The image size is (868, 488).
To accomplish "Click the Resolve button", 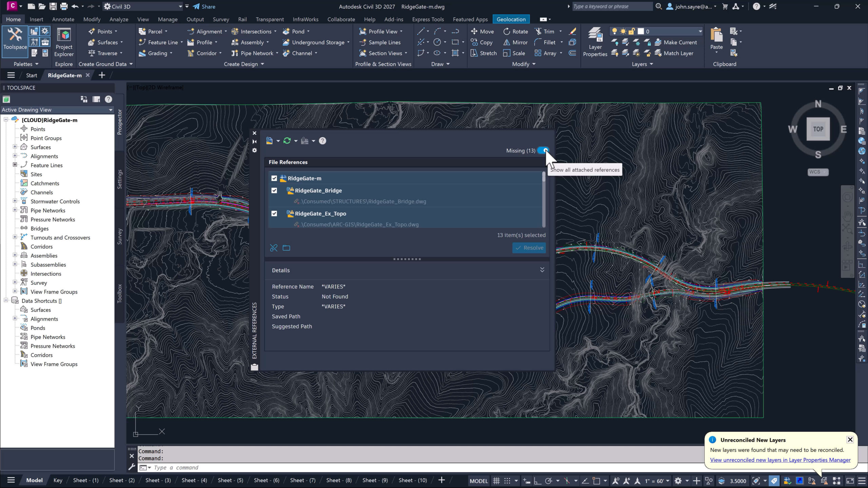I will tap(529, 248).
